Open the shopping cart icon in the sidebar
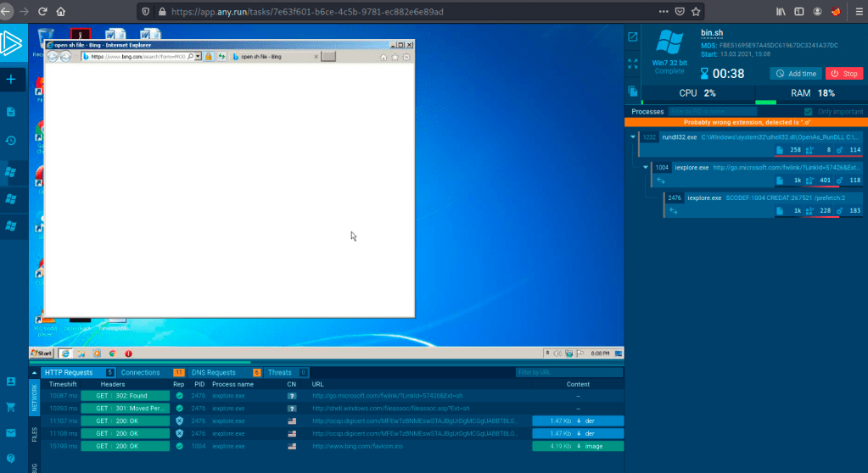The height and width of the screenshot is (473, 868). pos(11,407)
